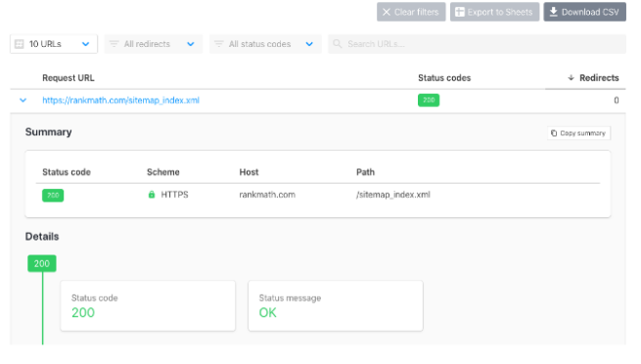Click the Summary heading

(48, 132)
